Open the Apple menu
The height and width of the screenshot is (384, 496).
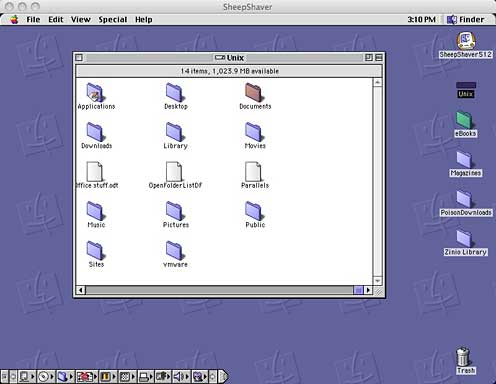[x=14, y=20]
